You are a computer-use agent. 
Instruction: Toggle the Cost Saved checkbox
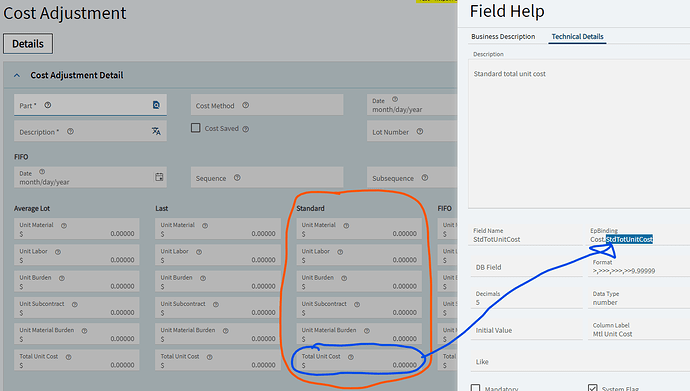tap(195, 128)
